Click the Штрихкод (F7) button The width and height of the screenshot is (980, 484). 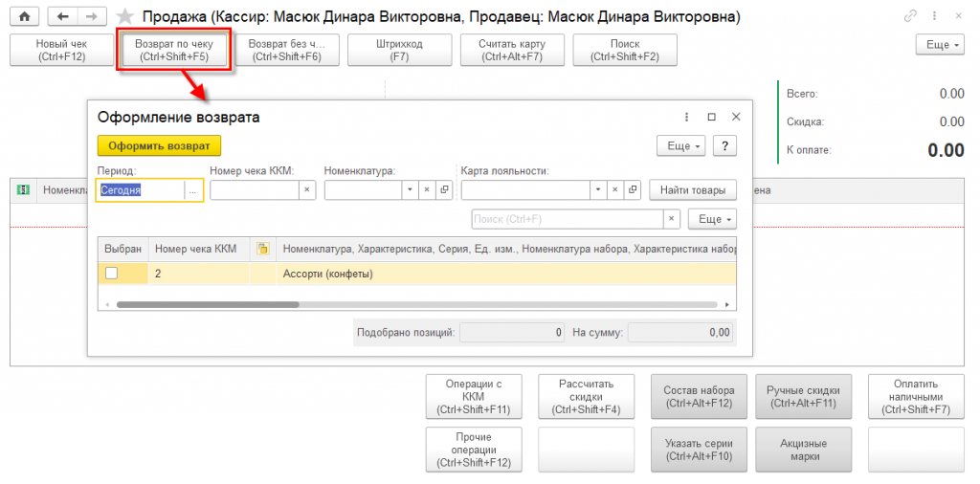(x=399, y=50)
